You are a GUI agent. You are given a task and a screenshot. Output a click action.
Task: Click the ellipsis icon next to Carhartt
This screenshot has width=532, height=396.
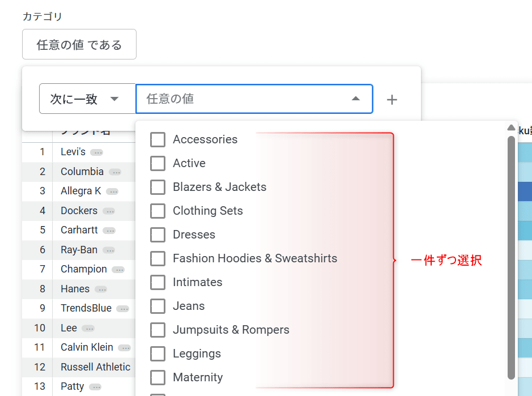pyautogui.click(x=110, y=230)
